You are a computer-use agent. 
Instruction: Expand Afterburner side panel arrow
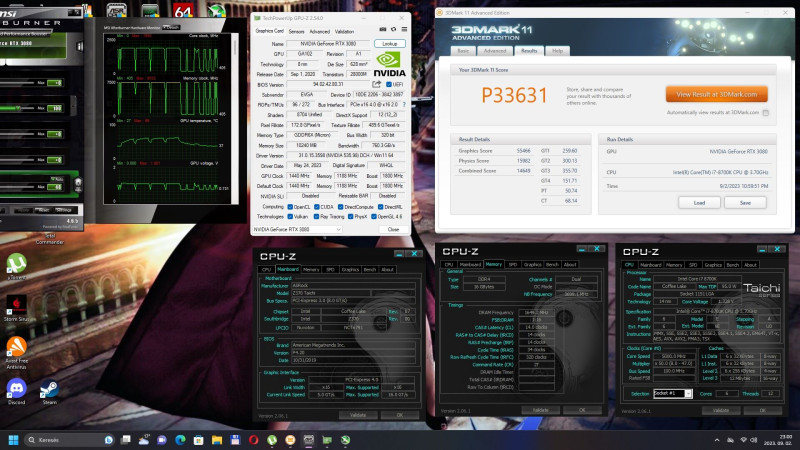tap(73, 106)
